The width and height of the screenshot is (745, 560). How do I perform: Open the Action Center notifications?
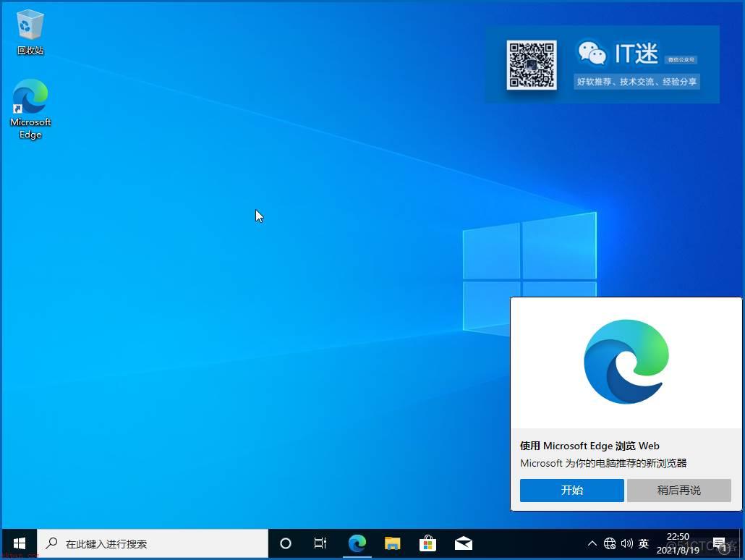(x=720, y=544)
